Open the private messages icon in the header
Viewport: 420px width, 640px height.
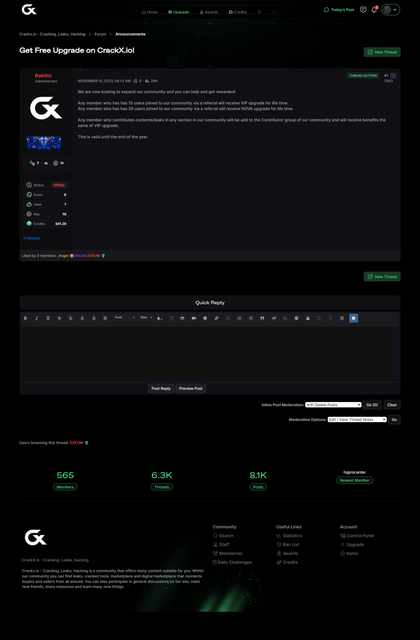coord(363,9)
